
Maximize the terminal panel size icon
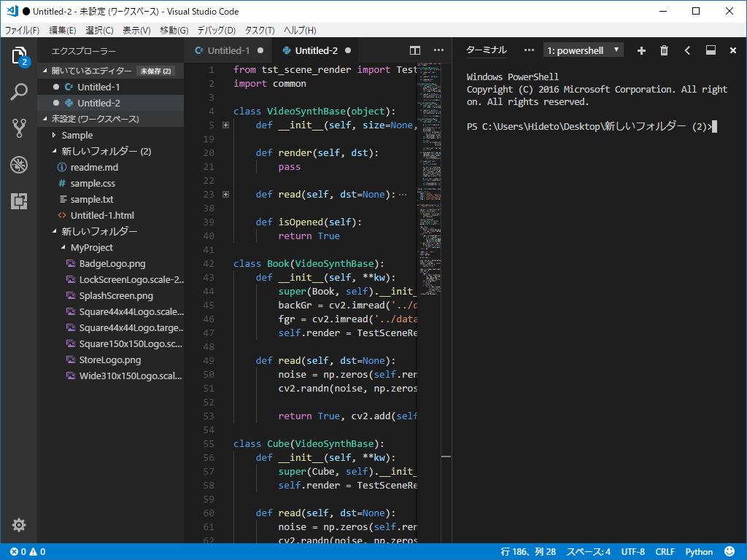click(x=711, y=50)
